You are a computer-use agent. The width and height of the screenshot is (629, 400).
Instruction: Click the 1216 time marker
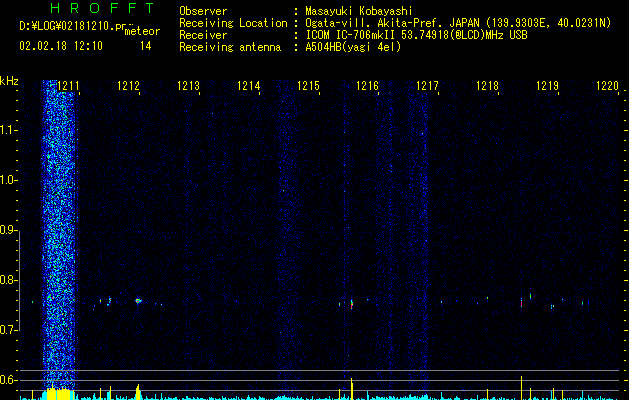coord(368,86)
